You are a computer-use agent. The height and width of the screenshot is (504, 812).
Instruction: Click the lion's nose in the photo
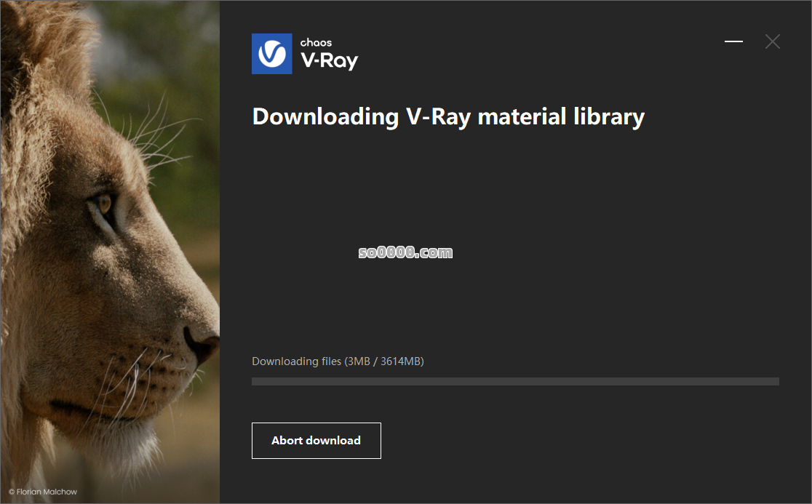click(203, 342)
